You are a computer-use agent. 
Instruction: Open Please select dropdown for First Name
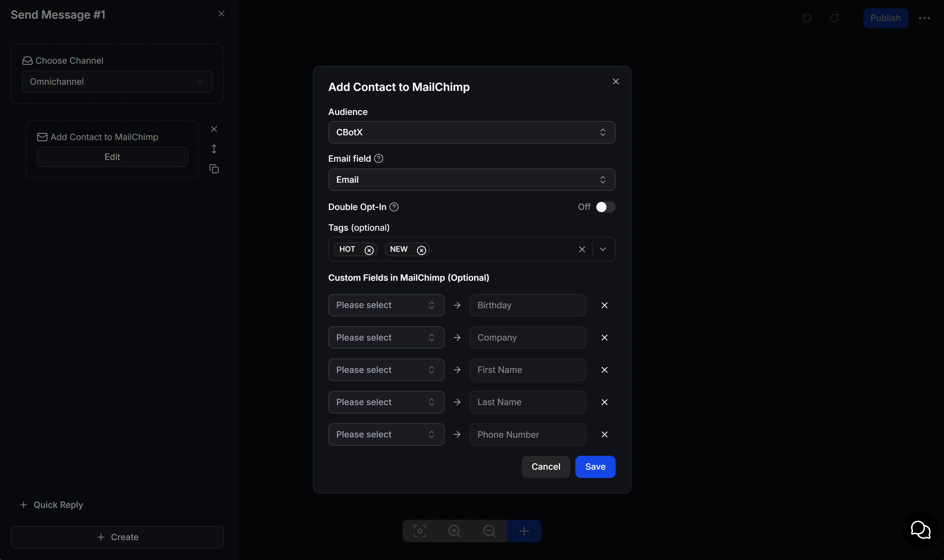click(386, 370)
